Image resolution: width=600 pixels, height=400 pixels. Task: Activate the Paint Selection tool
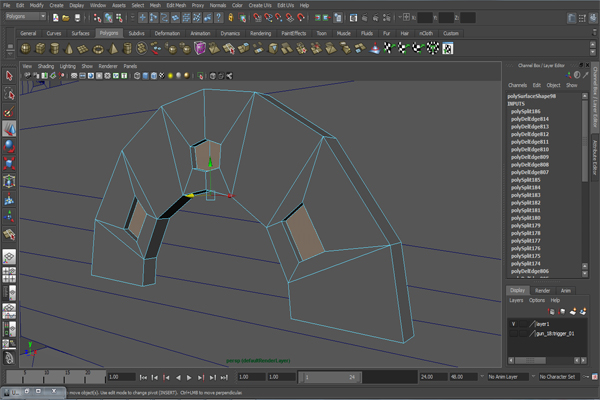[x=9, y=111]
